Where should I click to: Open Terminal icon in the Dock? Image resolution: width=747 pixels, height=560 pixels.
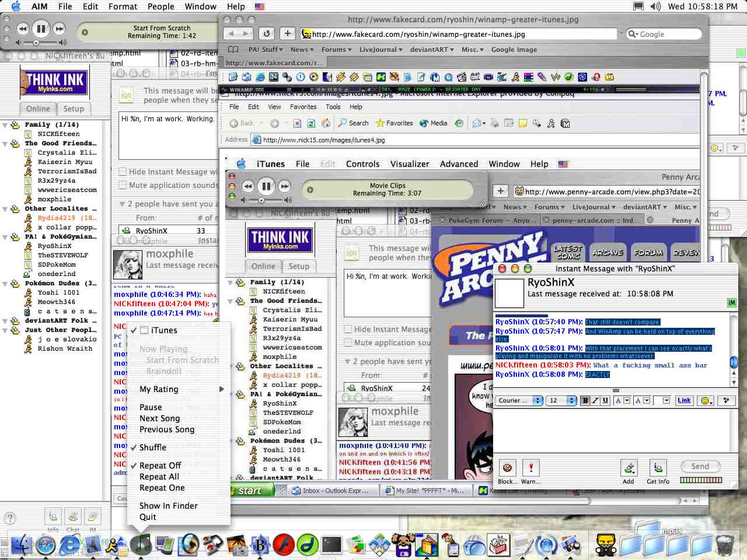[x=331, y=545]
